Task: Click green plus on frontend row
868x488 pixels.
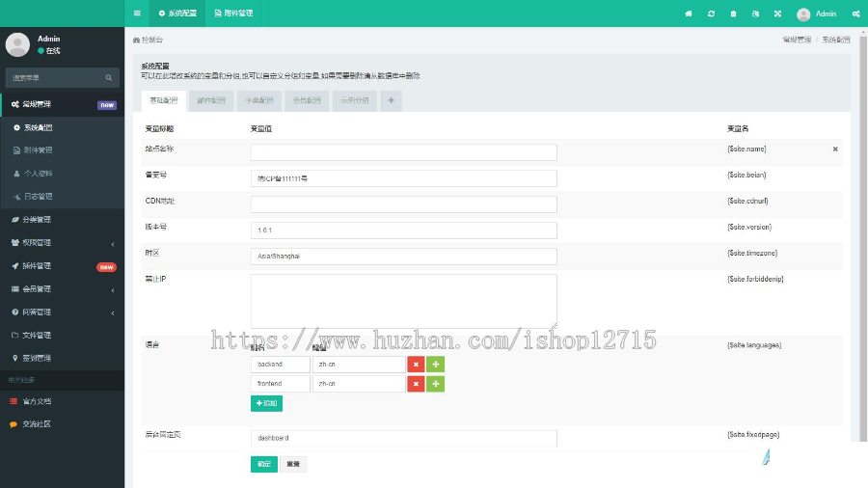Action: click(435, 384)
